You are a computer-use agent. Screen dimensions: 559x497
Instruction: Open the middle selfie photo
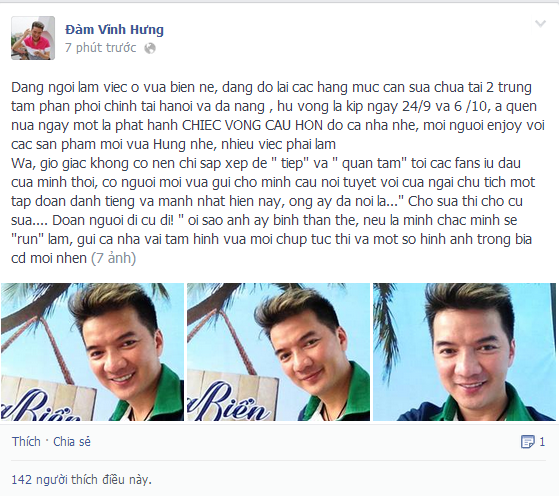(x=278, y=352)
